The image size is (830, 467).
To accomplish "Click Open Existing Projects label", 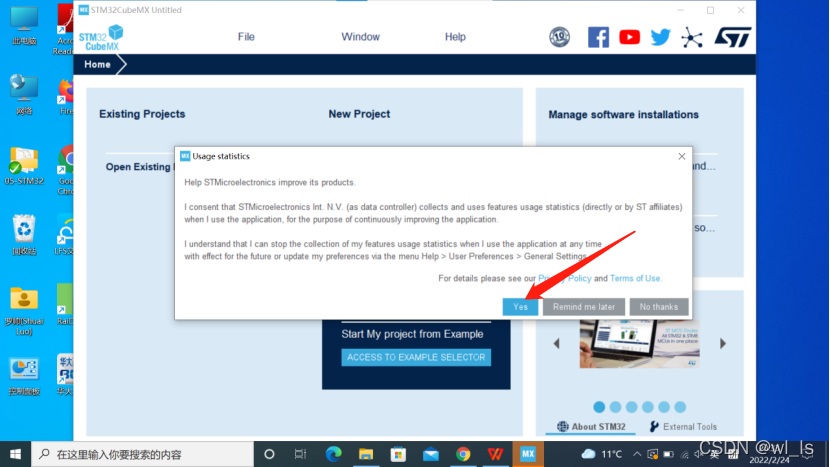I will point(140,167).
